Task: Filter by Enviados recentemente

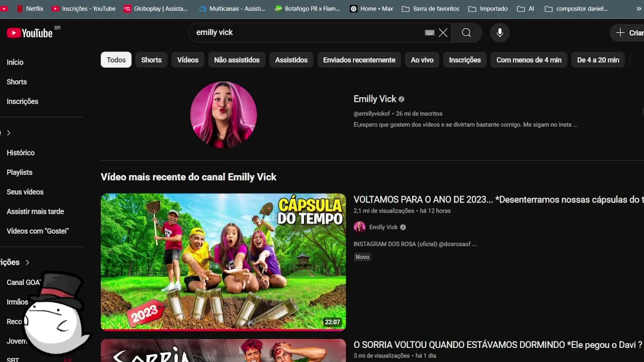Action: pyautogui.click(x=359, y=60)
